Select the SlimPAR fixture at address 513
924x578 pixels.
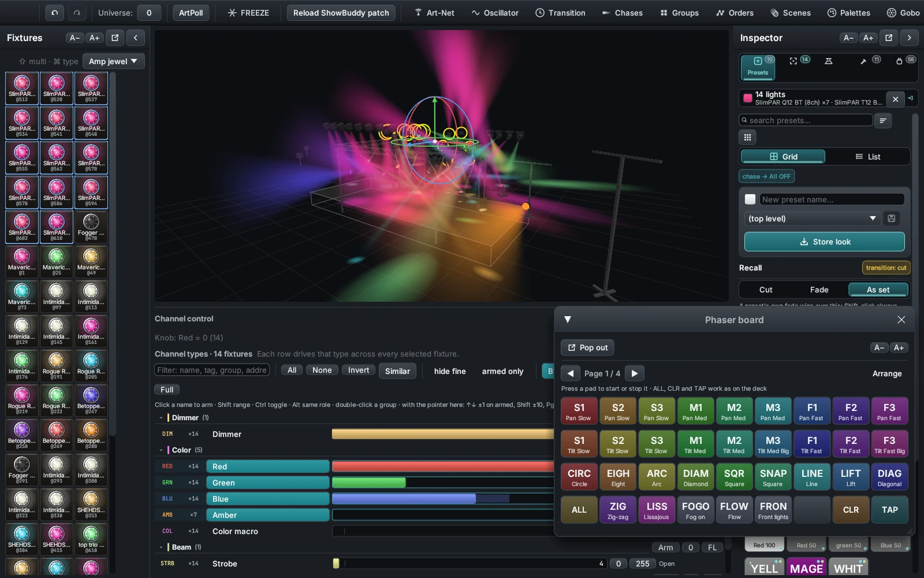coord(22,88)
